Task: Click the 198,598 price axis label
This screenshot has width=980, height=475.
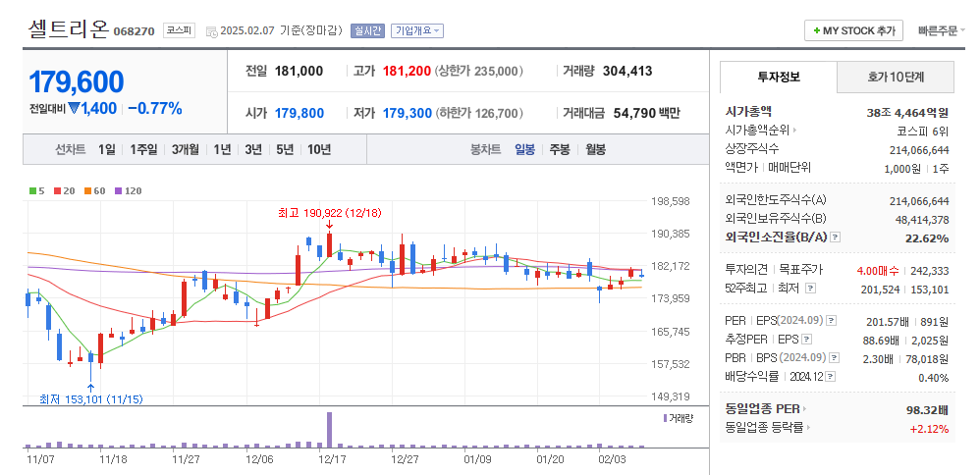Action: click(672, 201)
